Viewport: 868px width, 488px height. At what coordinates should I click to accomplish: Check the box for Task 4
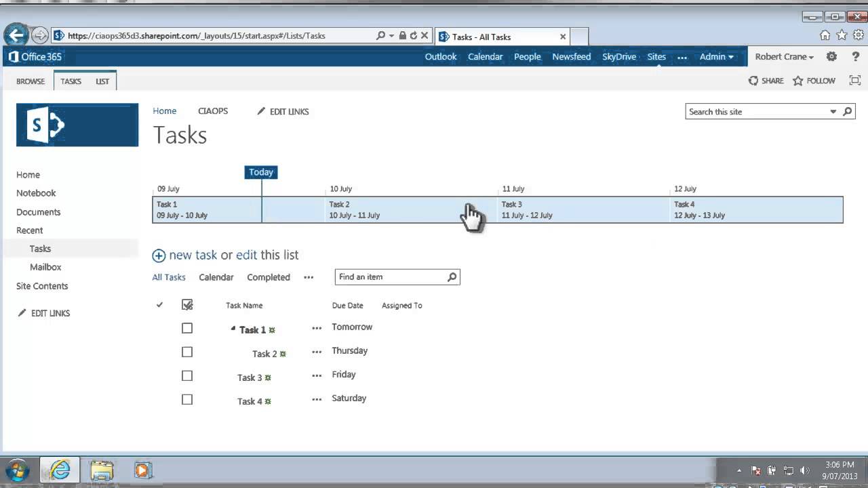coord(187,399)
